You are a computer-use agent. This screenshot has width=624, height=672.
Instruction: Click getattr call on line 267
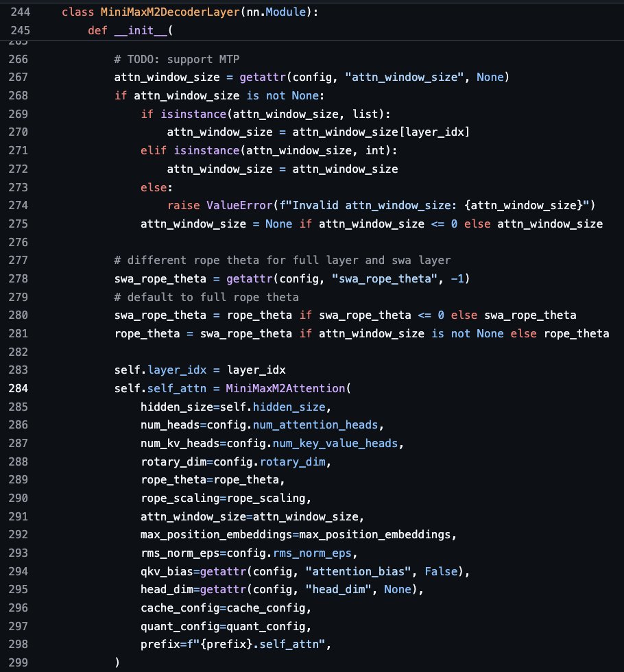263,77
